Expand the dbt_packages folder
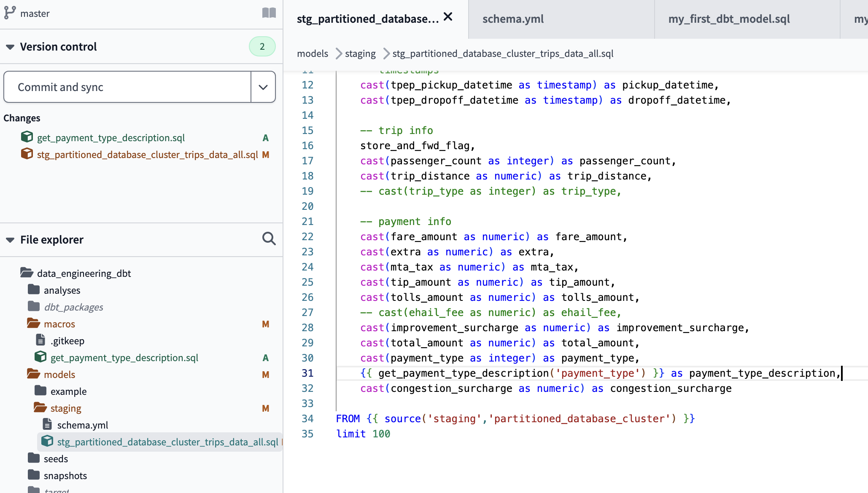 73,307
